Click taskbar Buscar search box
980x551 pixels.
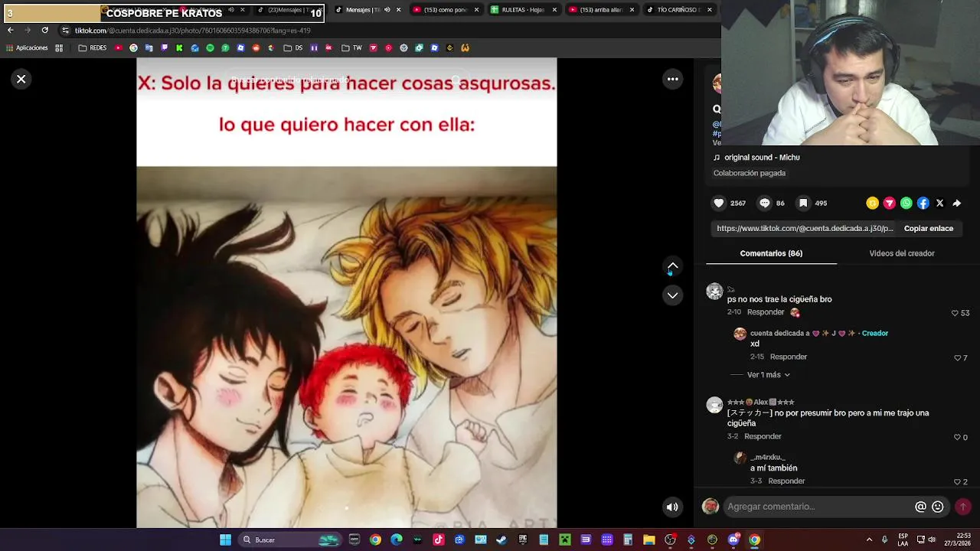coord(291,540)
